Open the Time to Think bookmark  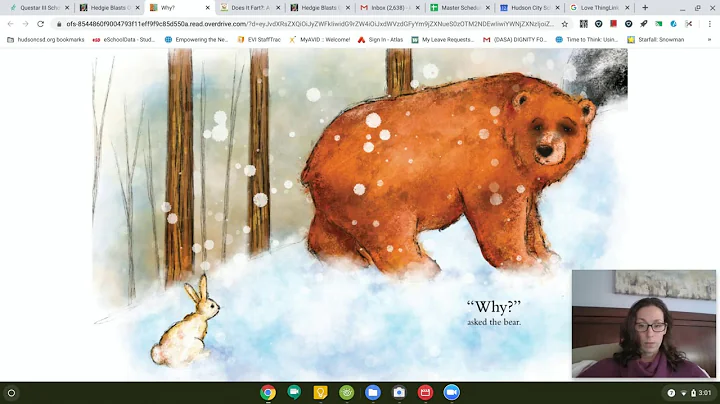pos(587,39)
